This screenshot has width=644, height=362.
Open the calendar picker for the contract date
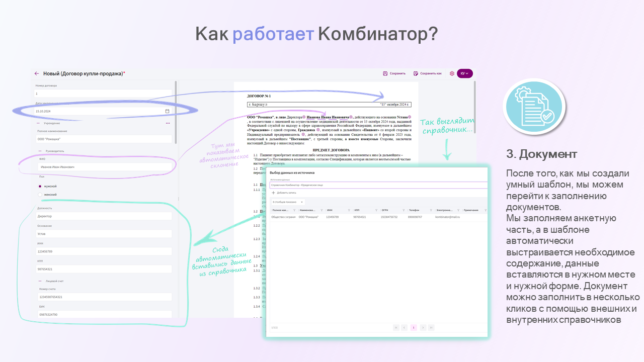point(167,111)
